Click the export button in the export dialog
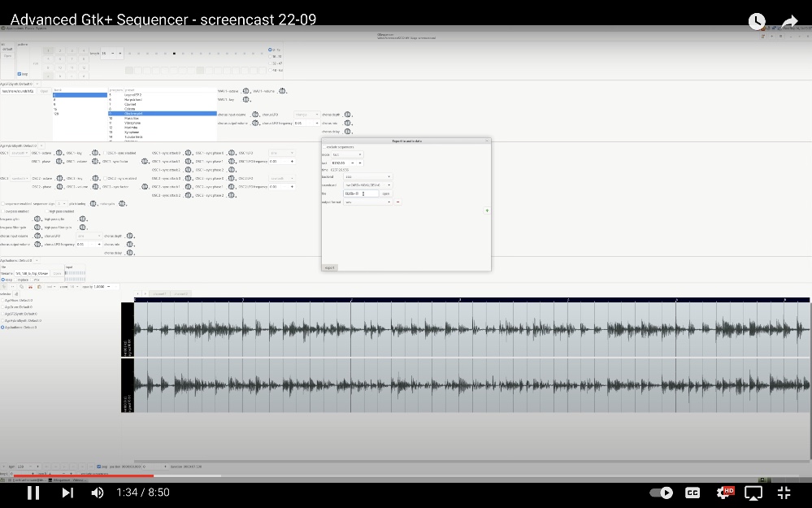The width and height of the screenshot is (812, 508). [x=330, y=268]
